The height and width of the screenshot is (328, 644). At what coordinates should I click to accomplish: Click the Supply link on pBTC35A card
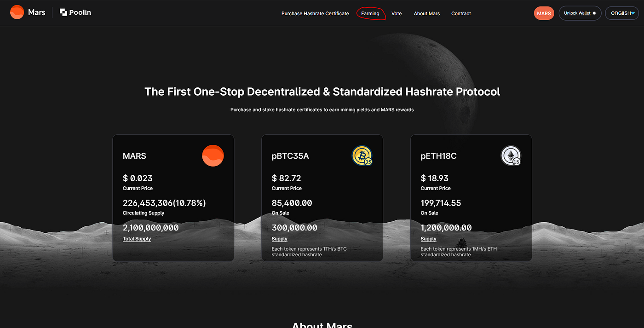point(279,238)
